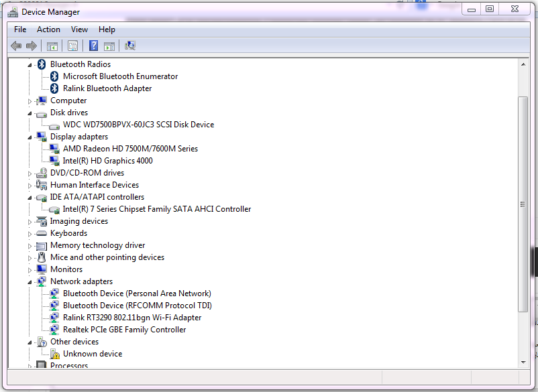Open the Help menu
538x392 pixels.
(x=107, y=29)
